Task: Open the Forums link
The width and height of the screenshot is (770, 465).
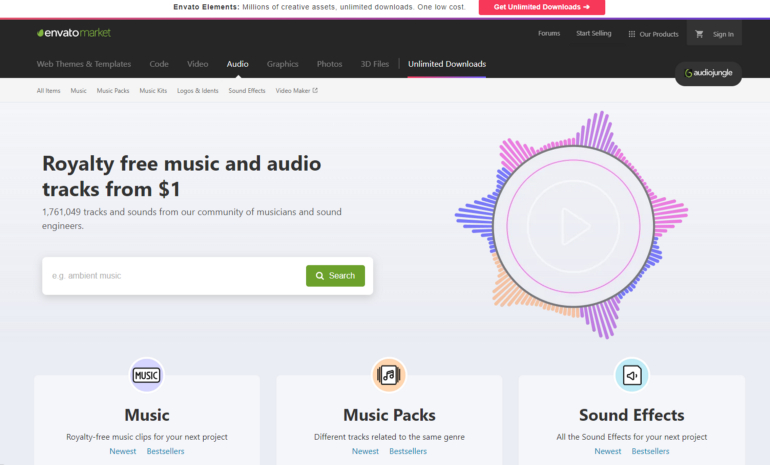Action: tap(549, 33)
